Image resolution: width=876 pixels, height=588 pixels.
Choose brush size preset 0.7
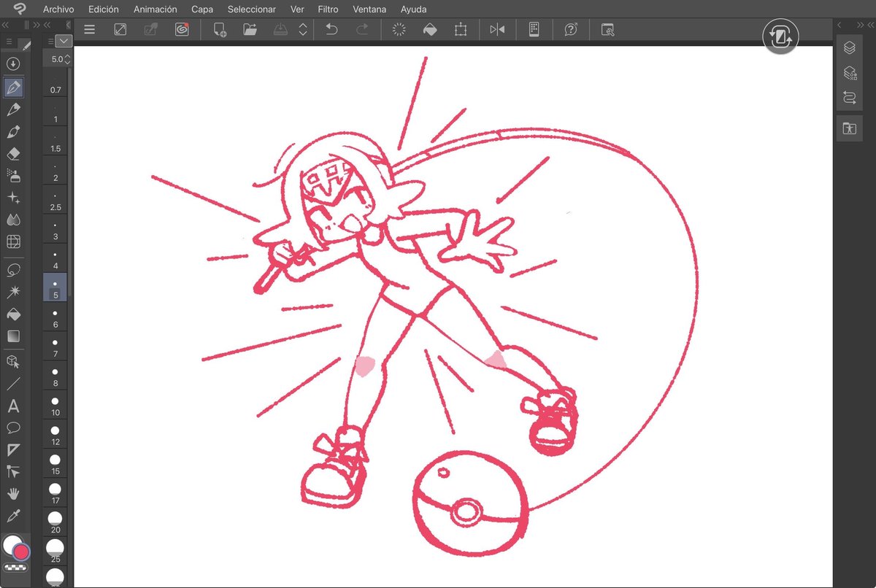[x=55, y=85]
